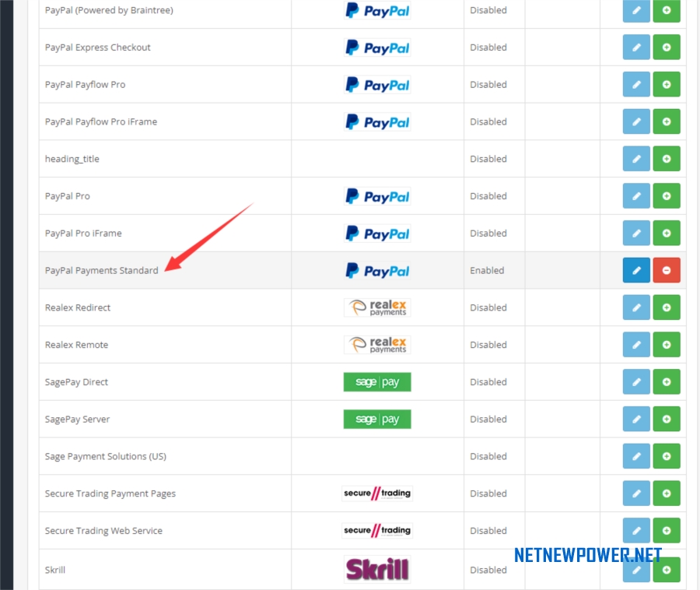
Task: Click the "Secure Trading Web Service" name
Action: [103, 531]
